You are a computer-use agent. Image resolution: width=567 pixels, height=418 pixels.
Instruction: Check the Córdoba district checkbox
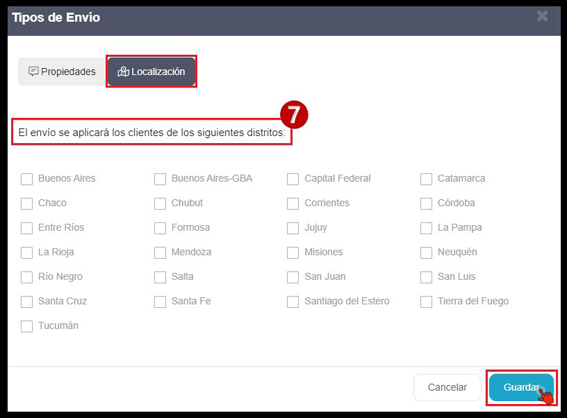[x=426, y=203]
